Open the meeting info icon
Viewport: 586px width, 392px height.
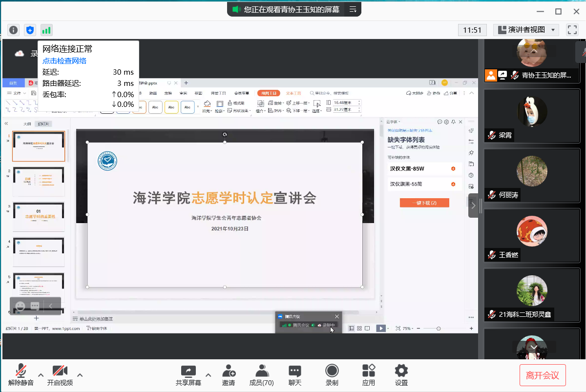tap(13, 30)
